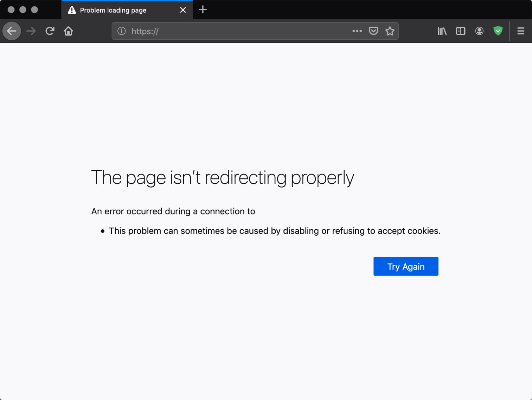This screenshot has height=400, width=532.
Task: Click the forward navigation arrow
Action: coord(31,31)
